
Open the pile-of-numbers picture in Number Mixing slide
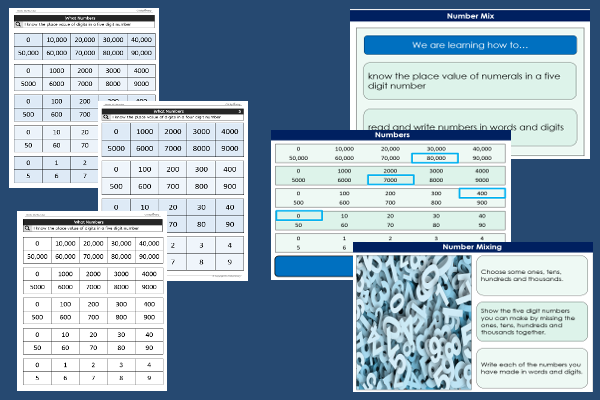click(414, 323)
